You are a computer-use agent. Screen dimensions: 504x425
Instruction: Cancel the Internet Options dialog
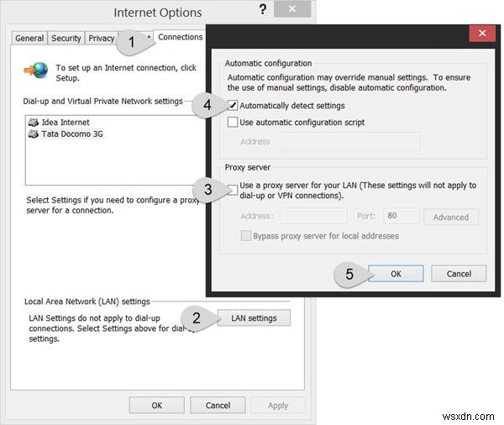218,405
